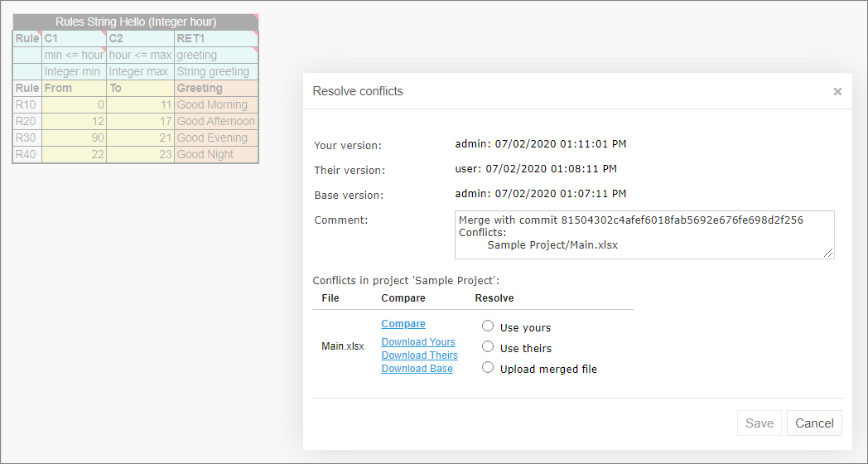Select the 'Use theirs' radio option
Viewport: 868px width, 464px height.
tap(488, 347)
